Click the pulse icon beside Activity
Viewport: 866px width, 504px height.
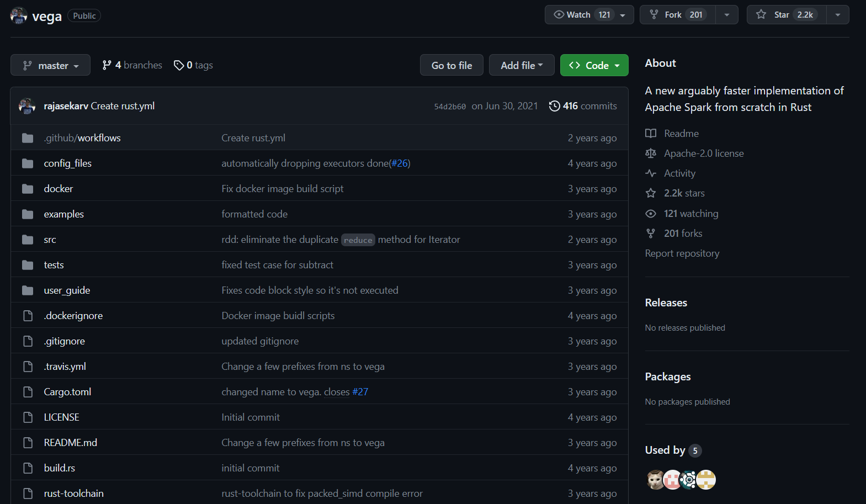pyautogui.click(x=651, y=173)
